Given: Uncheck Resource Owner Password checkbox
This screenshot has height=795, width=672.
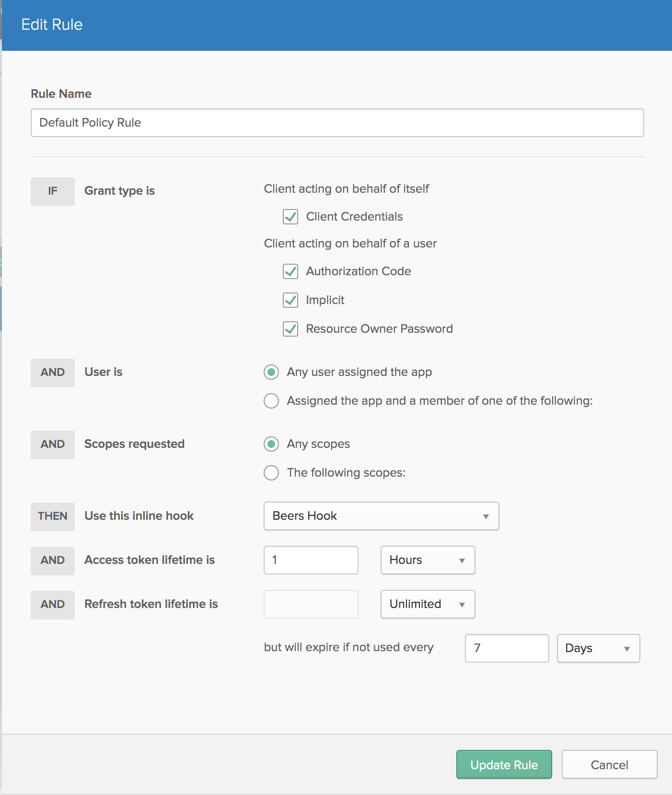Looking at the screenshot, I should coord(290,329).
